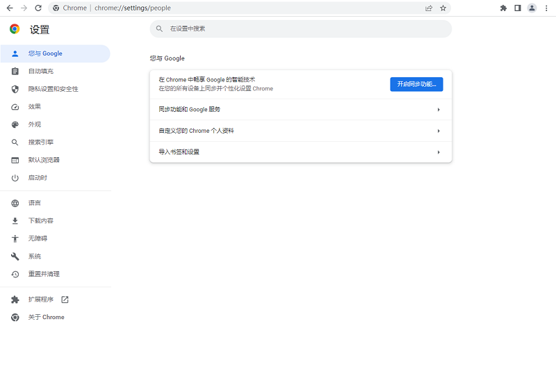Open the Chrome three-dot menu
The height and width of the screenshot is (392, 556).
pos(546,8)
